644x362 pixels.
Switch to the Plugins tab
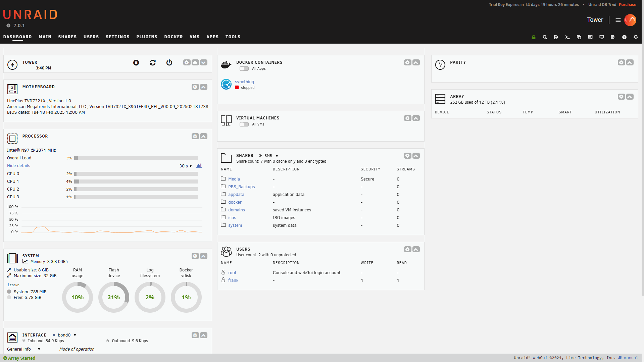click(147, 37)
